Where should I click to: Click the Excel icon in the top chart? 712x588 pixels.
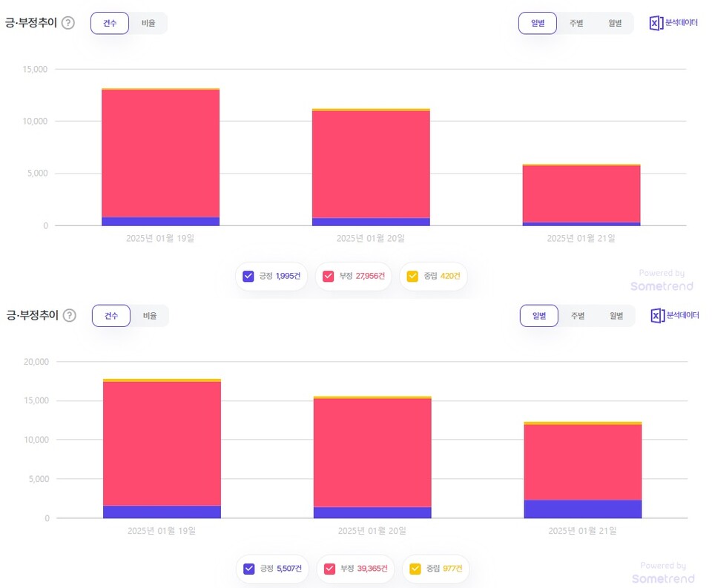(656, 23)
